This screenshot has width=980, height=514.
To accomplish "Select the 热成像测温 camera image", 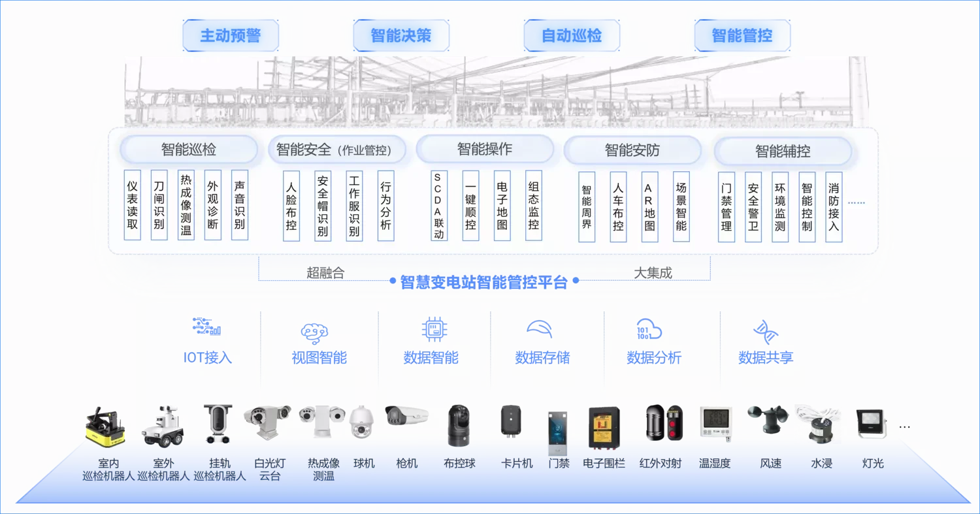I will click(x=322, y=421).
